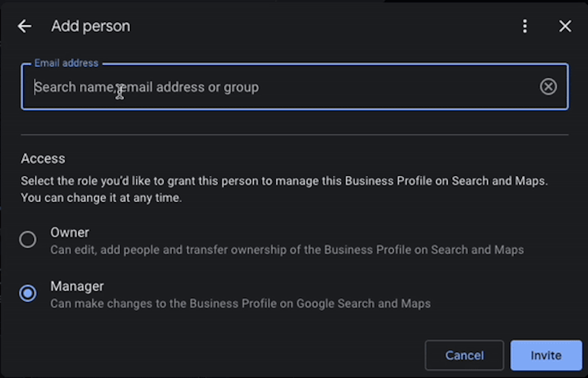Close the Add person dialog
This screenshot has height=378, width=588.
pos(565,26)
